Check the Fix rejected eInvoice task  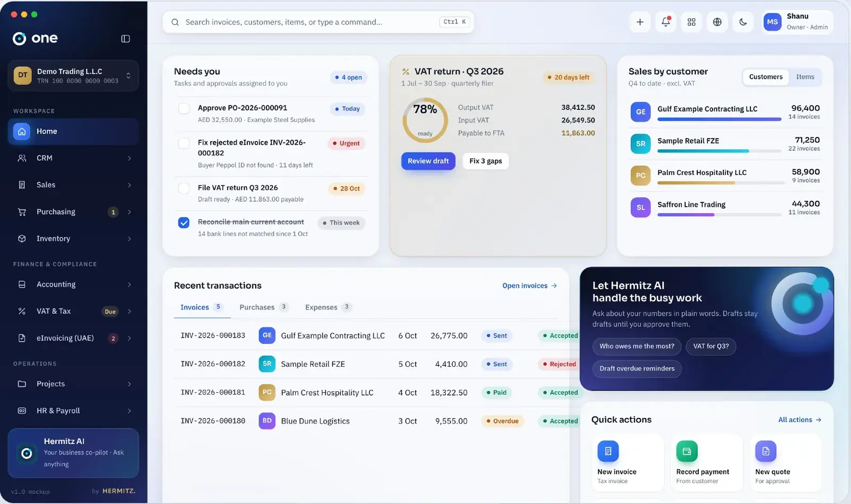pos(184,143)
